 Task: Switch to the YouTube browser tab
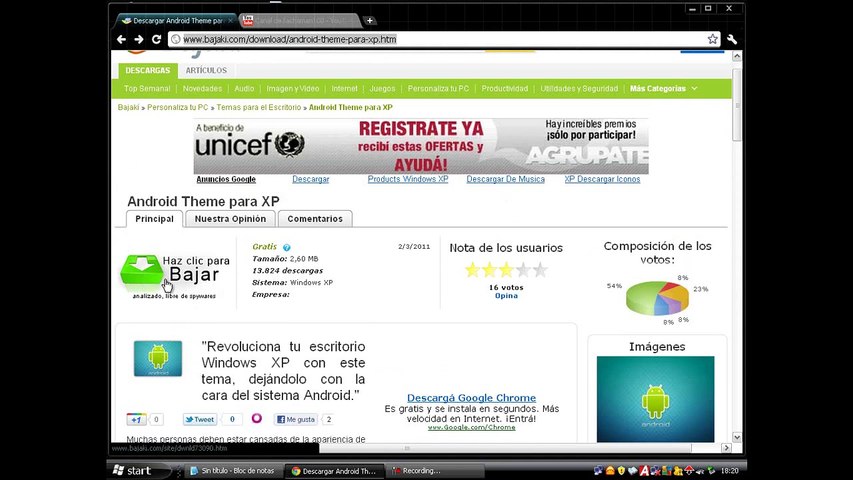tap(299, 21)
